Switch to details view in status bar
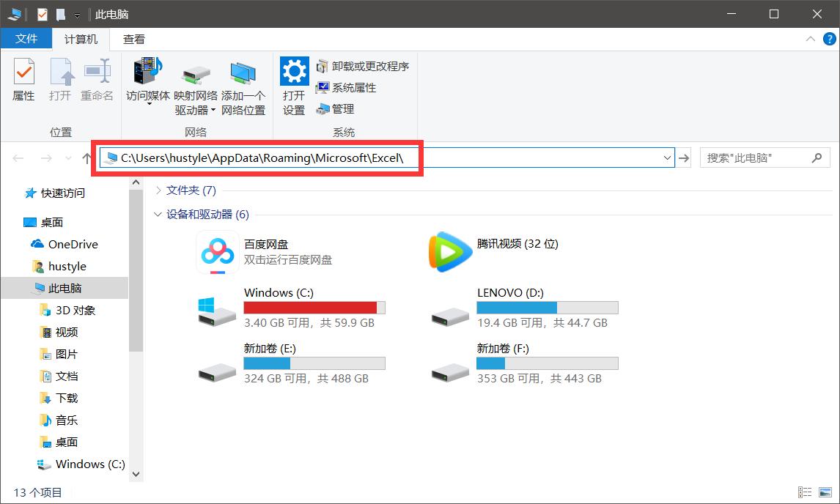 tap(804, 492)
